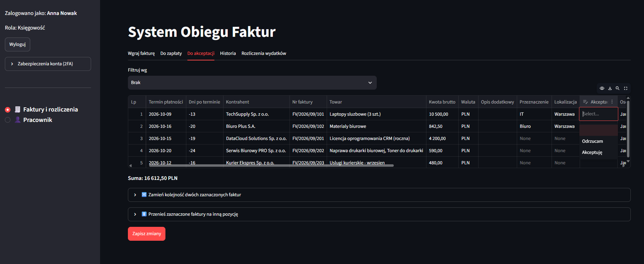This screenshot has height=264, width=644.
Task: Click Kontrahent column header
Action: [256, 102]
